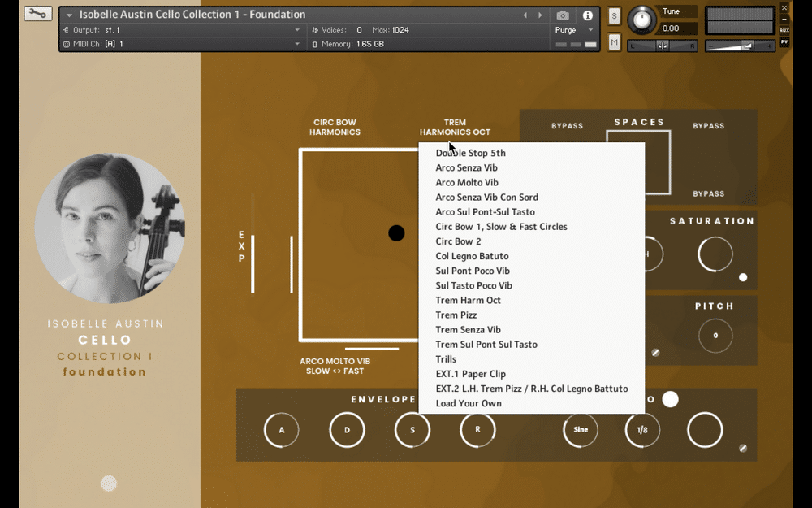
Task: Click the L/R pan slider
Action: coord(663,46)
